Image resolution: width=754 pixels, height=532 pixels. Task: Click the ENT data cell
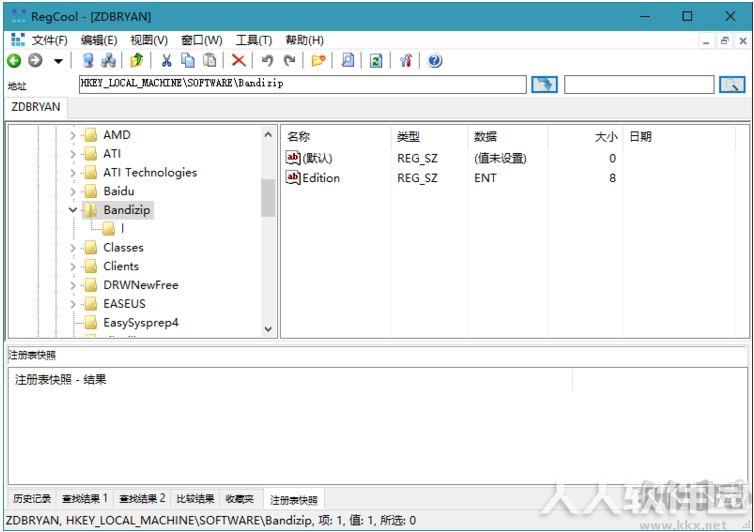(x=485, y=178)
